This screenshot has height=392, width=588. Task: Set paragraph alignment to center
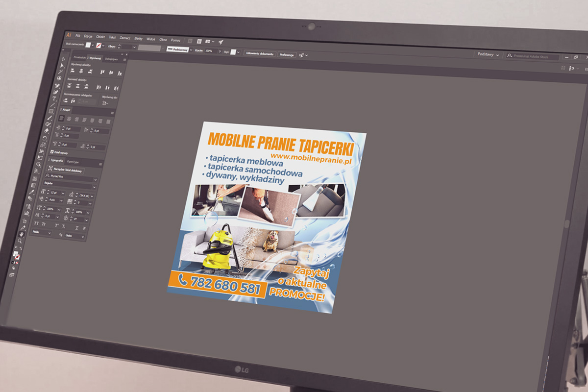(x=69, y=119)
